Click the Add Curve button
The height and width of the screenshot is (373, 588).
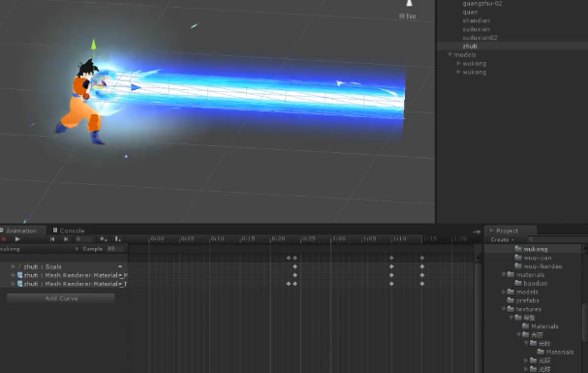pyautogui.click(x=61, y=298)
